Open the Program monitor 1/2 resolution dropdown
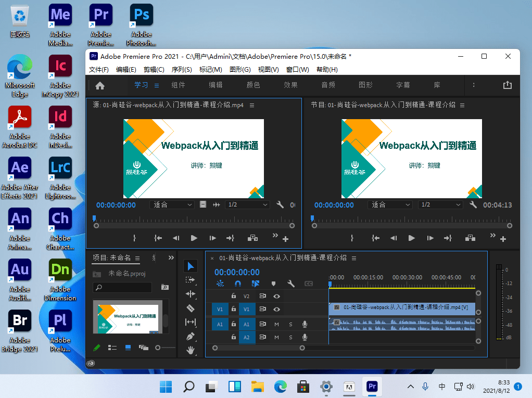This screenshot has width=532, height=398. (x=440, y=205)
